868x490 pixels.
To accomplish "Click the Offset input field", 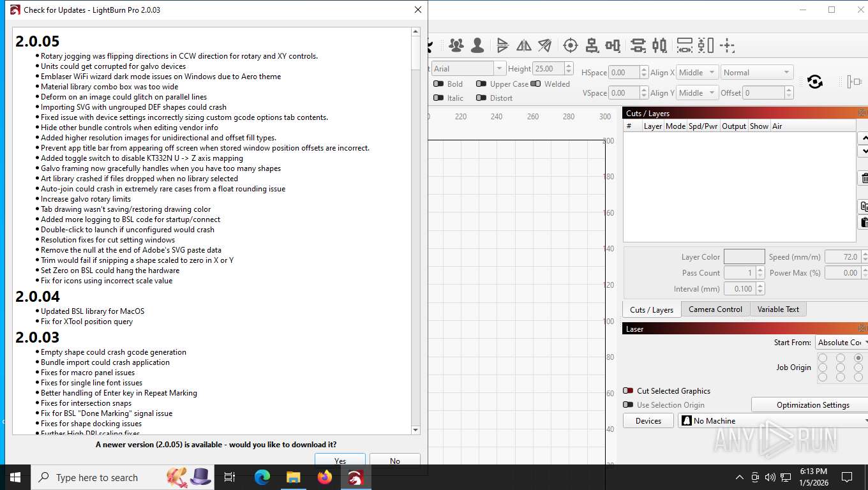I will 765,93.
